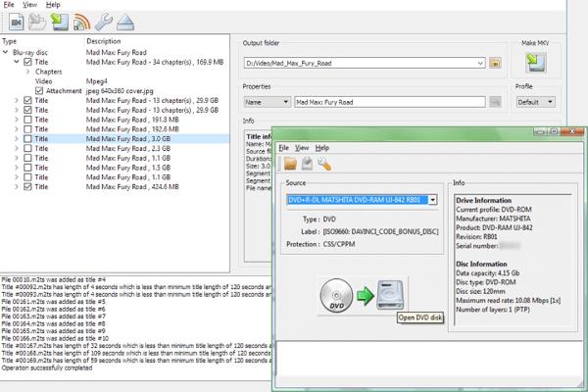This screenshot has height=392, width=588.
Task: Click the Description column header
Action: 104,41
